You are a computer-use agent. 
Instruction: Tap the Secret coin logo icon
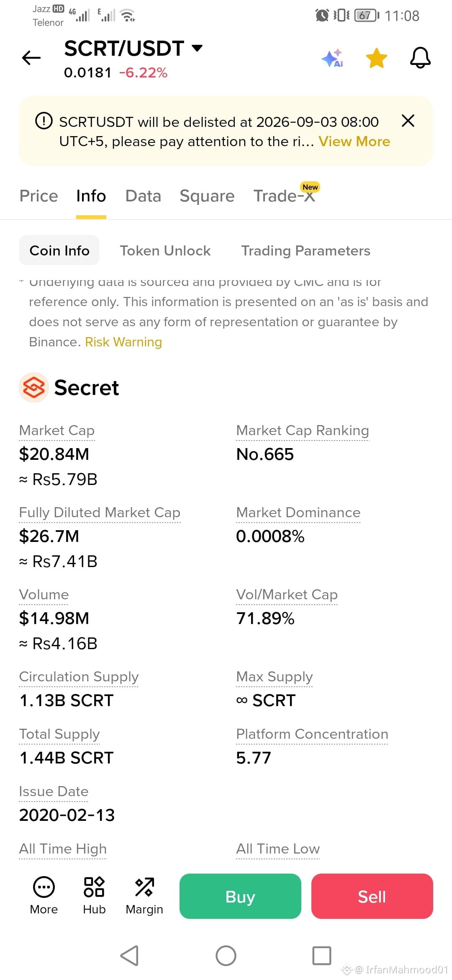pos(34,387)
